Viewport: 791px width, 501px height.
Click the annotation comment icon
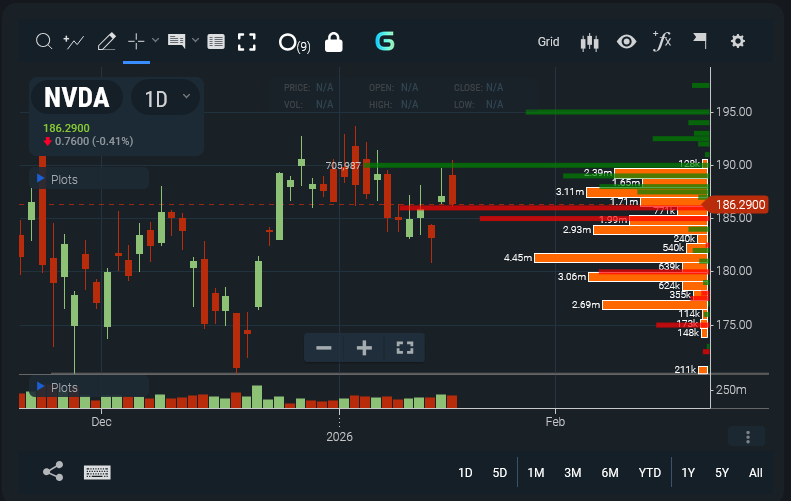[176, 41]
